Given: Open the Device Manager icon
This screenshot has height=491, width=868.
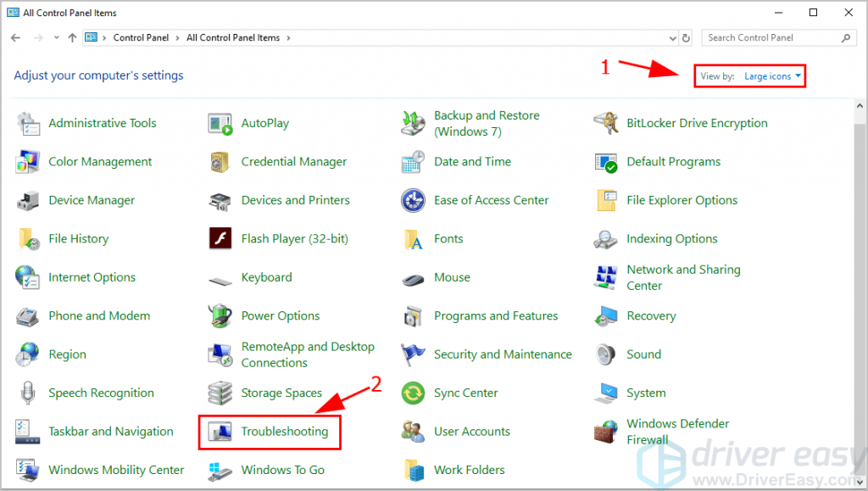Looking at the screenshot, I should click(28, 201).
